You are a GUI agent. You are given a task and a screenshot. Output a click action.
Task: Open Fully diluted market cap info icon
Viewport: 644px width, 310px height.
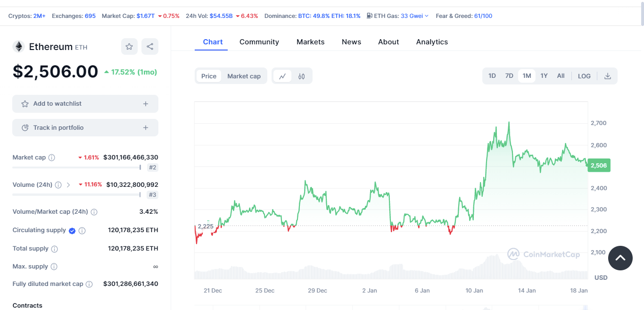coord(89,284)
